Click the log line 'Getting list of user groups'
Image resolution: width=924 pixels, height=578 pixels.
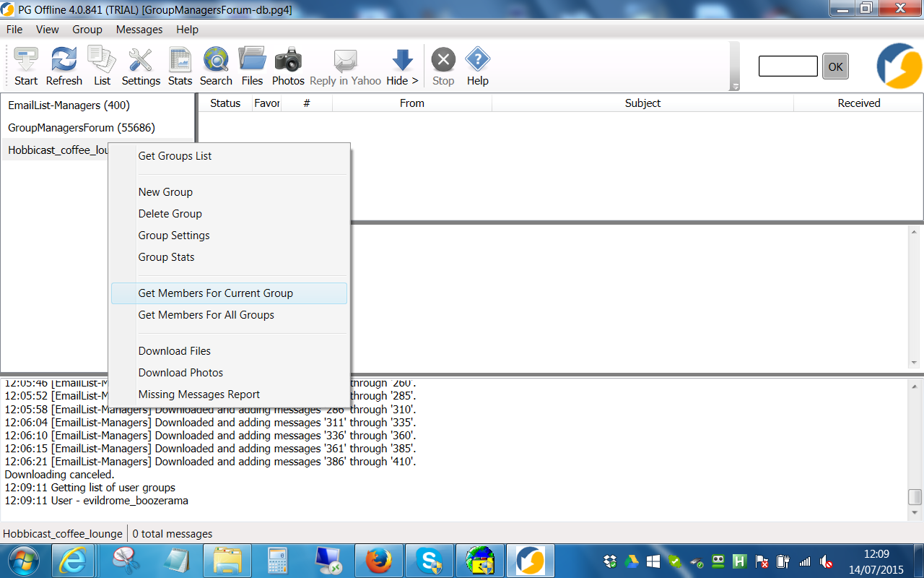(x=90, y=488)
